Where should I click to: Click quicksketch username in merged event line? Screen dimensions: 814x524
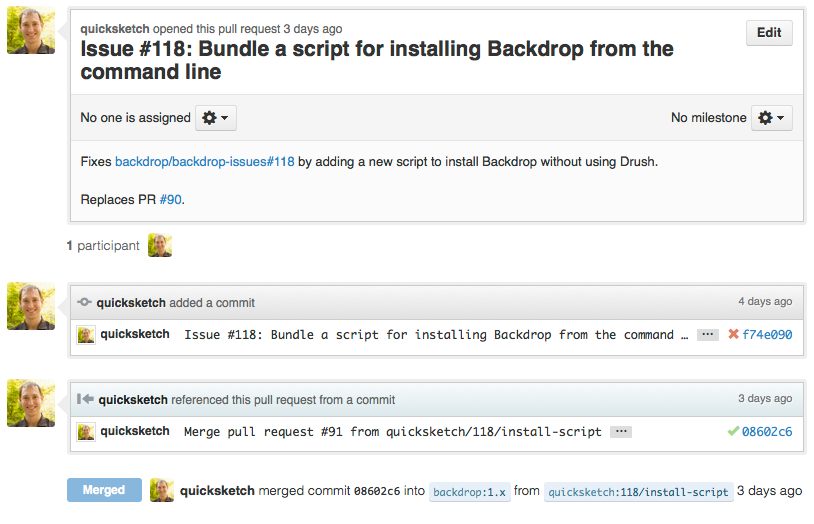(217, 491)
